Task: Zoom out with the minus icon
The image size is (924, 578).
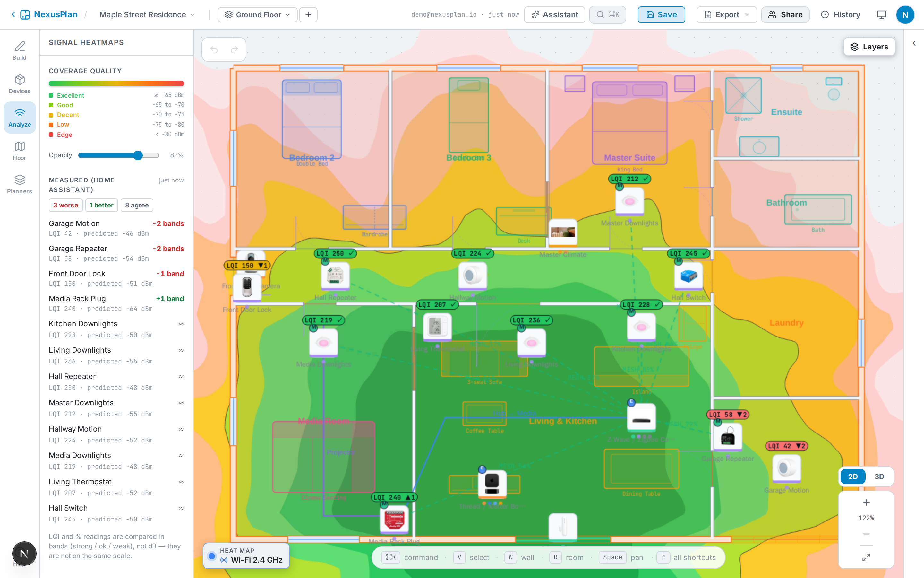Action: pyautogui.click(x=866, y=534)
